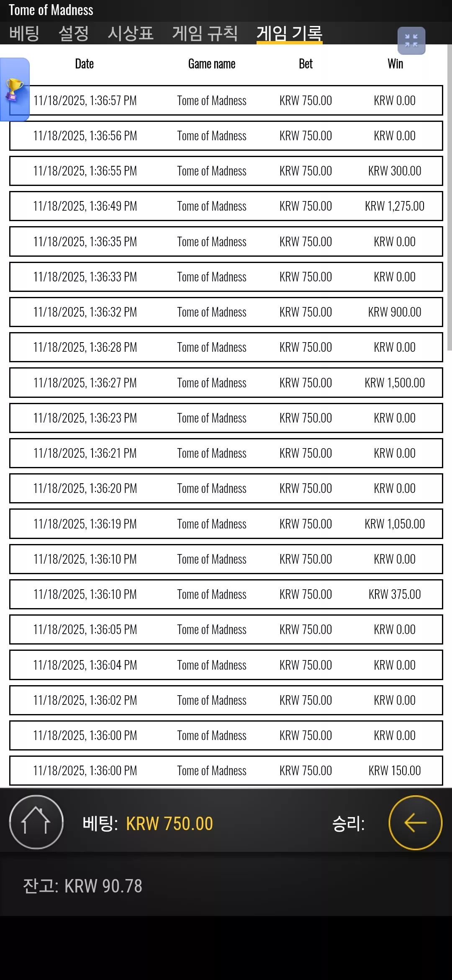Click the Date column header
The image size is (452, 980).
(x=84, y=64)
